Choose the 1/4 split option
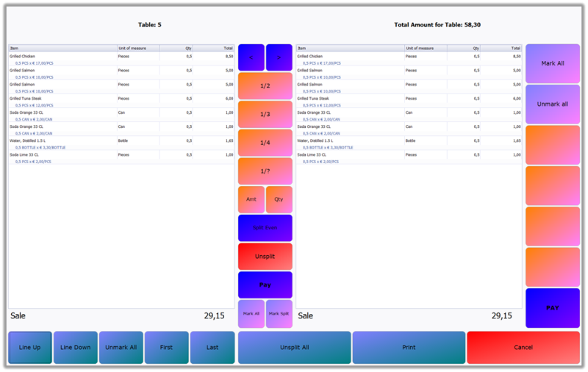The height and width of the screenshot is (372, 588). (265, 143)
